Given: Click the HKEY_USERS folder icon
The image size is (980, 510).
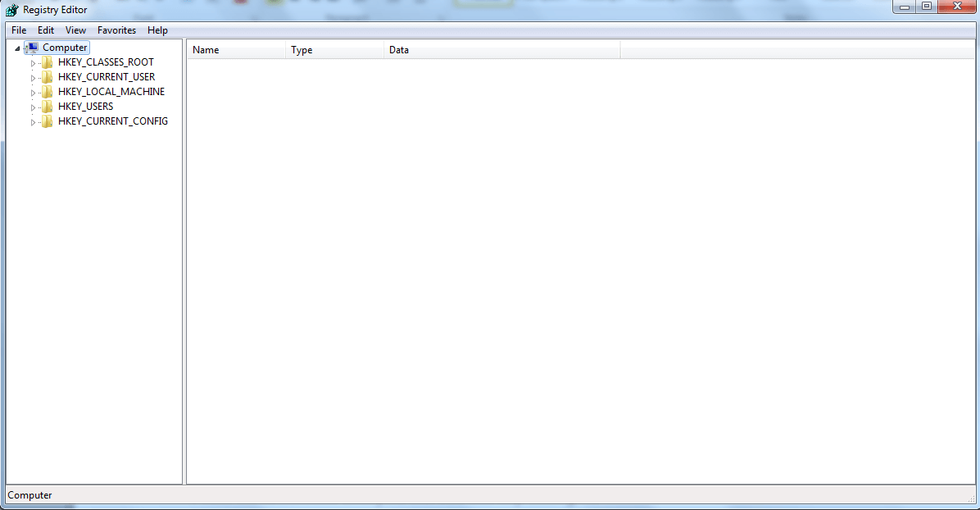Looking at the screenshot, I should (48, 107).
